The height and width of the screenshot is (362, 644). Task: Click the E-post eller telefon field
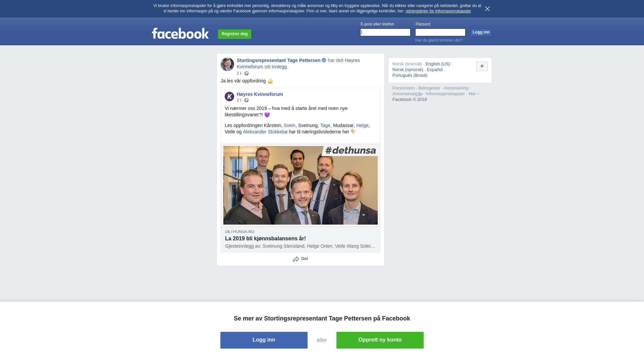pyautogui.click(x=385, y=32)
